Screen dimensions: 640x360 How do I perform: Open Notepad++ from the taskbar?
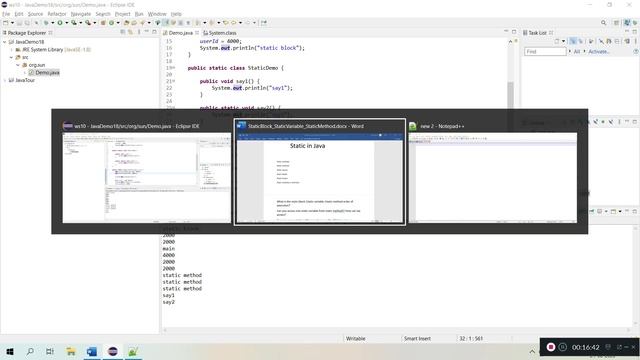[x=133, y=351]
